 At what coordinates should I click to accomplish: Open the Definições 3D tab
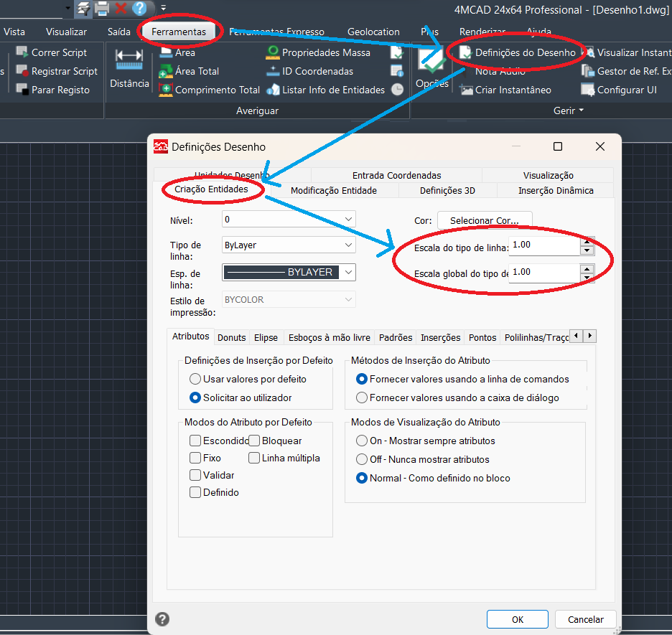point(447,191)
